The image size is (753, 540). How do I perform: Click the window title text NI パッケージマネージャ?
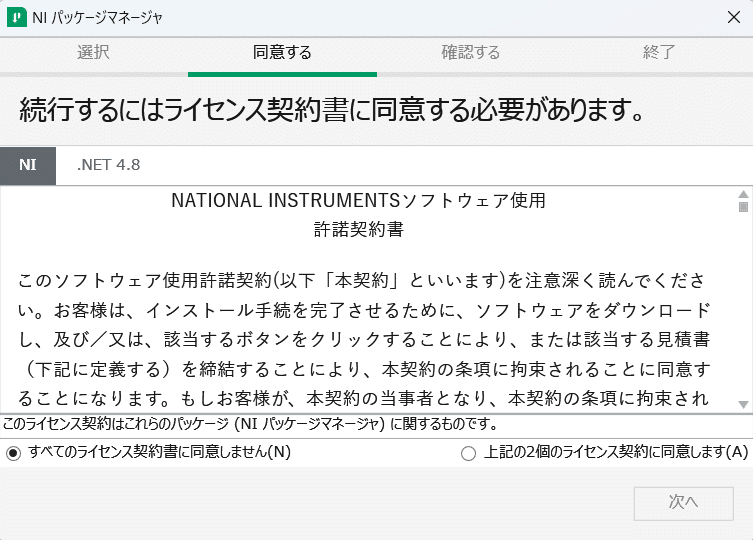pos(97,18)
